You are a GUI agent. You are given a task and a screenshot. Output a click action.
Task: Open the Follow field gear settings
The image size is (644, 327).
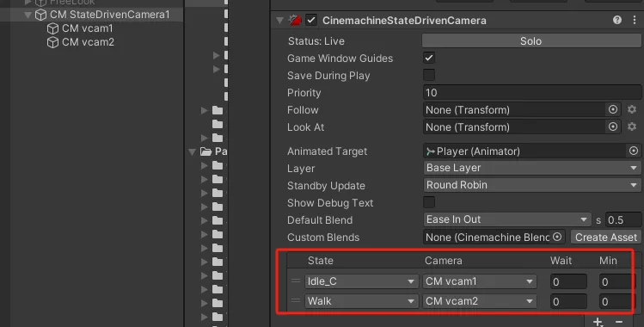(x=632, y=109)
